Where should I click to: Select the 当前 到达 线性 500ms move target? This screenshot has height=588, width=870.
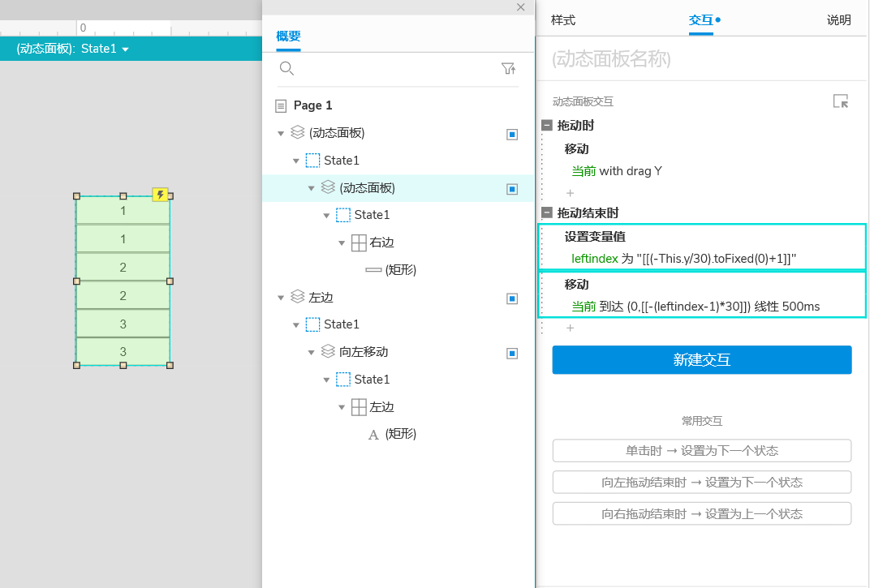[x=696, y=307]
